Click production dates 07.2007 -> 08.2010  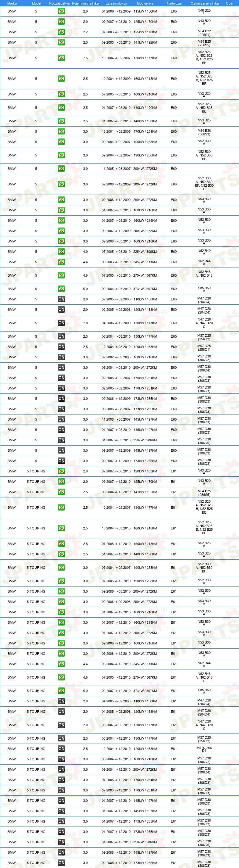(116, 472)
